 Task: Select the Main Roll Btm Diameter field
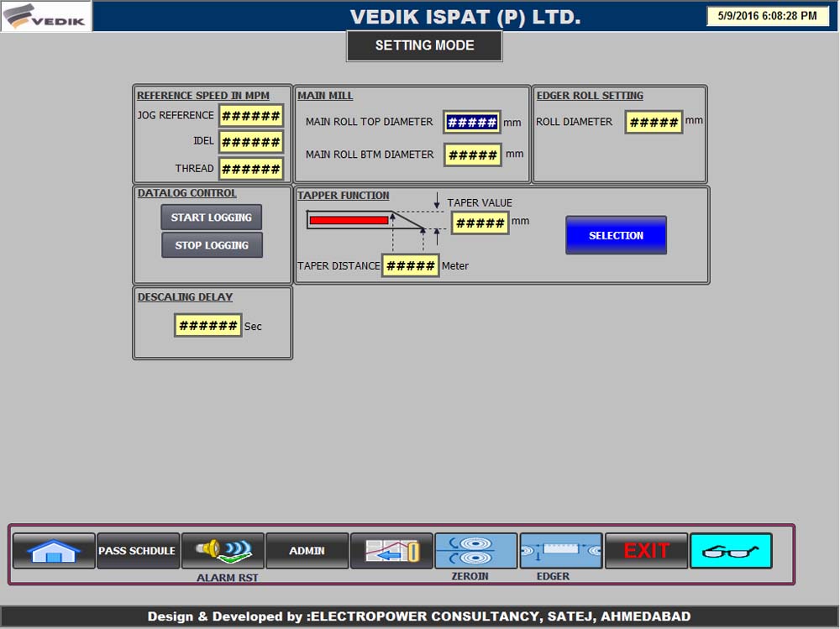click(473, 155)
